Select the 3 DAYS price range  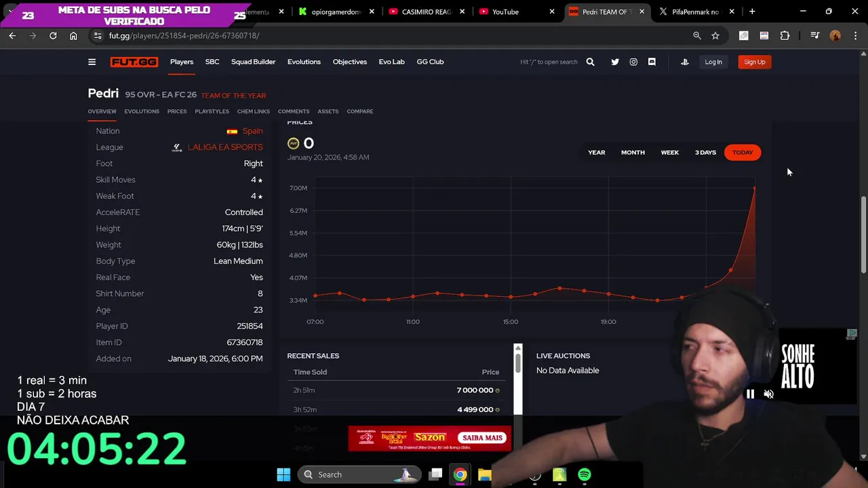705,152
